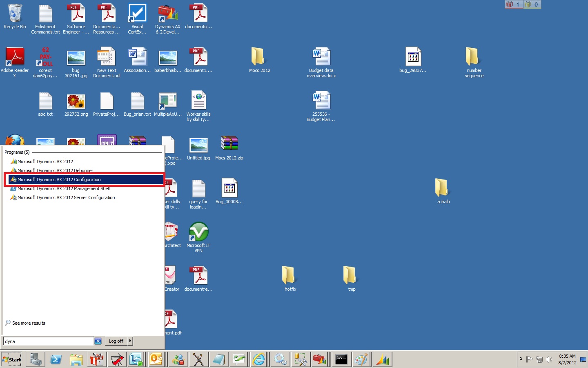Select the number sequence folder

click(474, 63)
